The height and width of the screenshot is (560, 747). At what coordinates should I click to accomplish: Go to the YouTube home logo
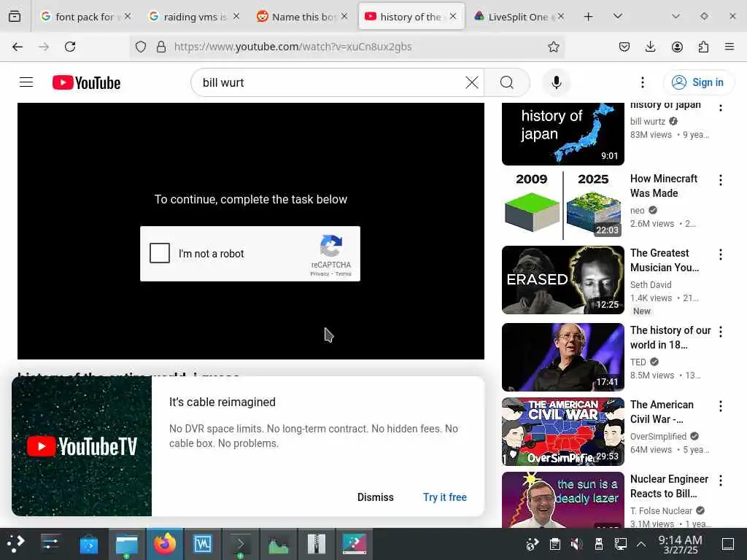tap(86, 82)
